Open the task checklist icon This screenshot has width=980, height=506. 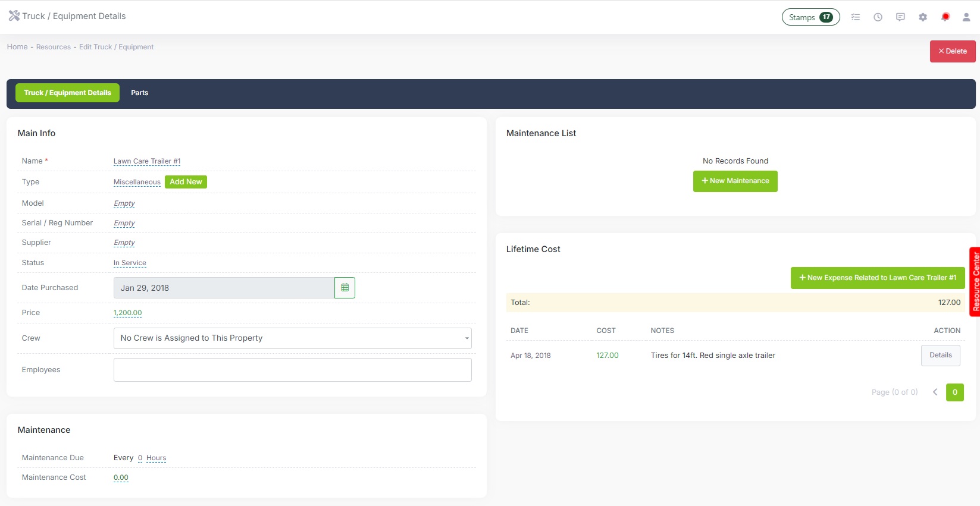pos(856,17)
